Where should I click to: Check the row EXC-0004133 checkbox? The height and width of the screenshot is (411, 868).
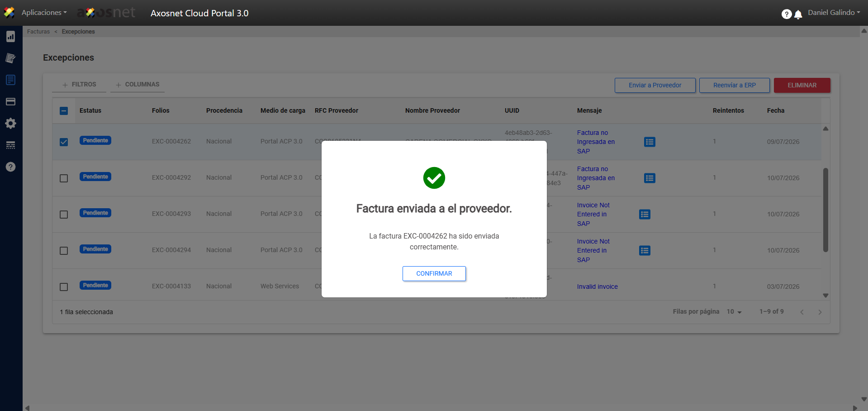point(64,287)
